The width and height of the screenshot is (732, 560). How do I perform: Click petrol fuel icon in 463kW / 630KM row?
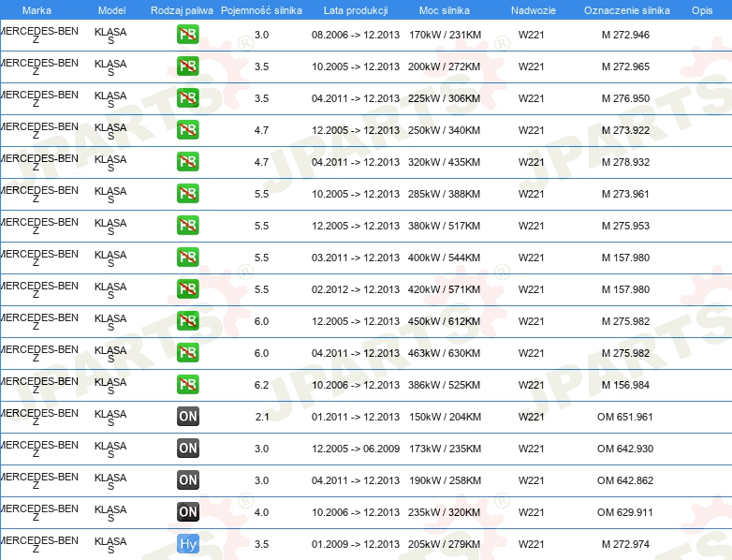(187, 353)
